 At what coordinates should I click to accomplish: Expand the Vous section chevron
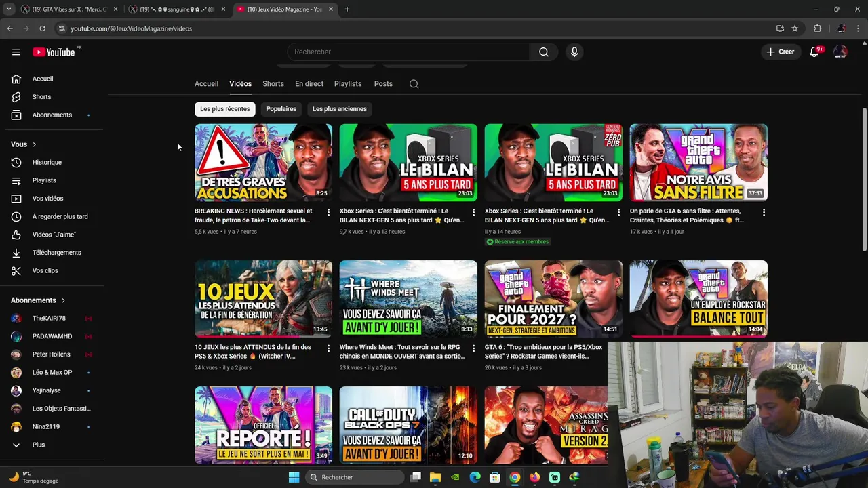(x=35, y=144)
